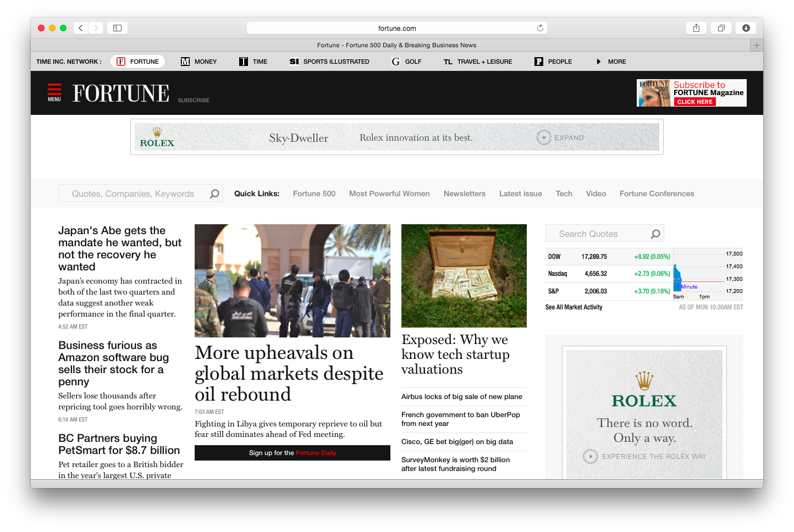
Task: Click the Libya soldiers article photo
Action: click(293, 281)
